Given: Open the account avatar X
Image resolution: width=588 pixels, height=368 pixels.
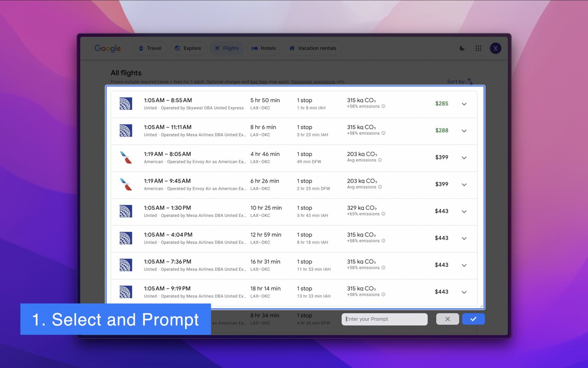Looking at the screenshot, I should 495,48.
